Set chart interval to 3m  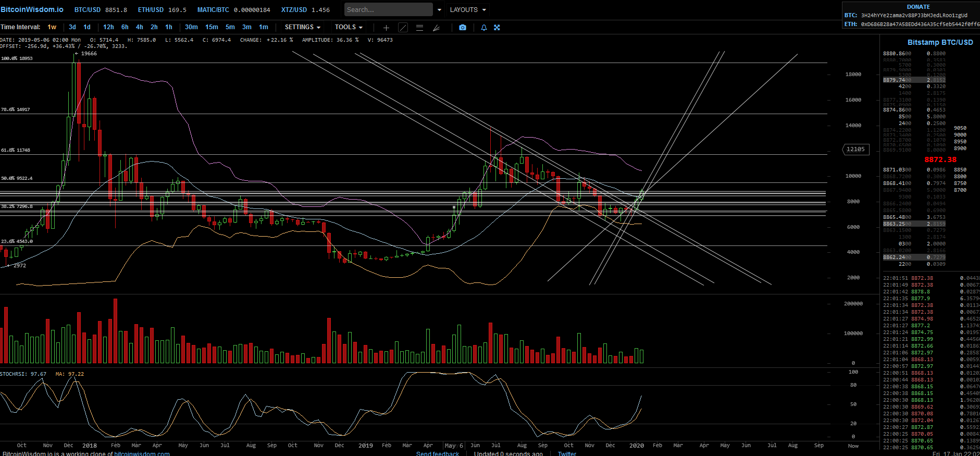[x=247, y=27]
